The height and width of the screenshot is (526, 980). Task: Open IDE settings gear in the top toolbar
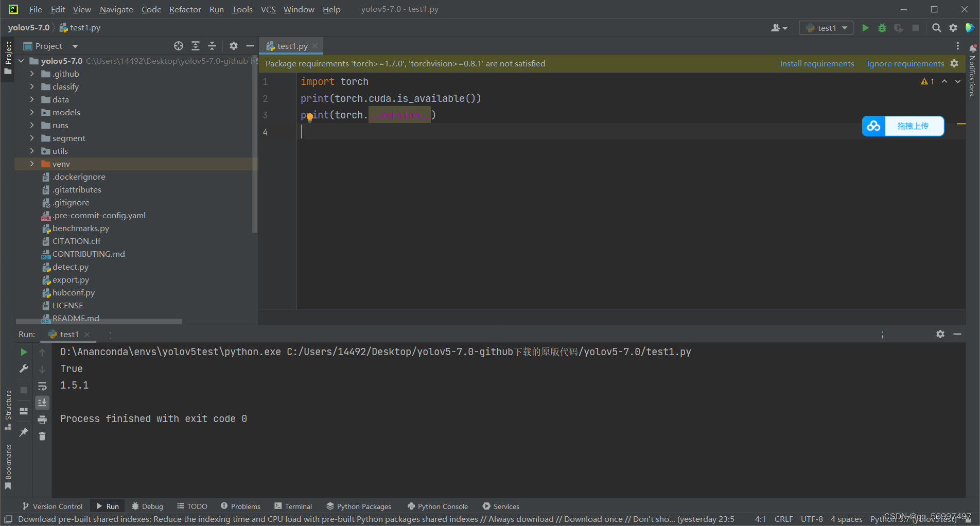click(x=953, y=28)
